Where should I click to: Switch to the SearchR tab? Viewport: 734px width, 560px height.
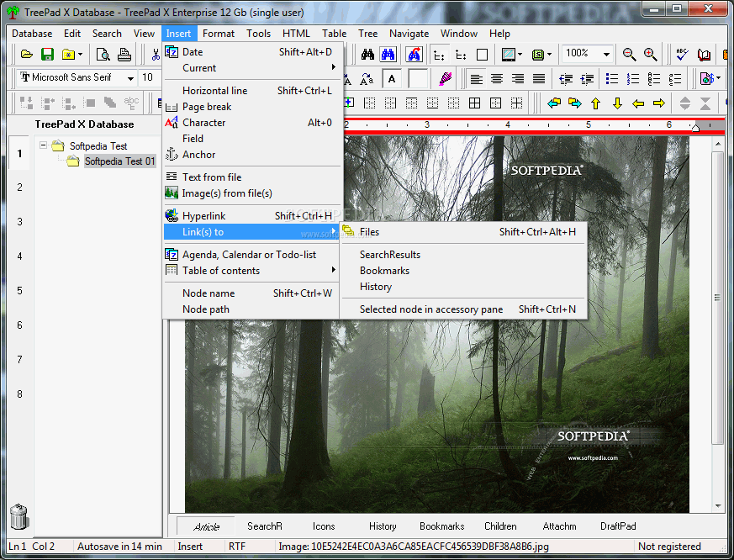(x=265, y=526)
